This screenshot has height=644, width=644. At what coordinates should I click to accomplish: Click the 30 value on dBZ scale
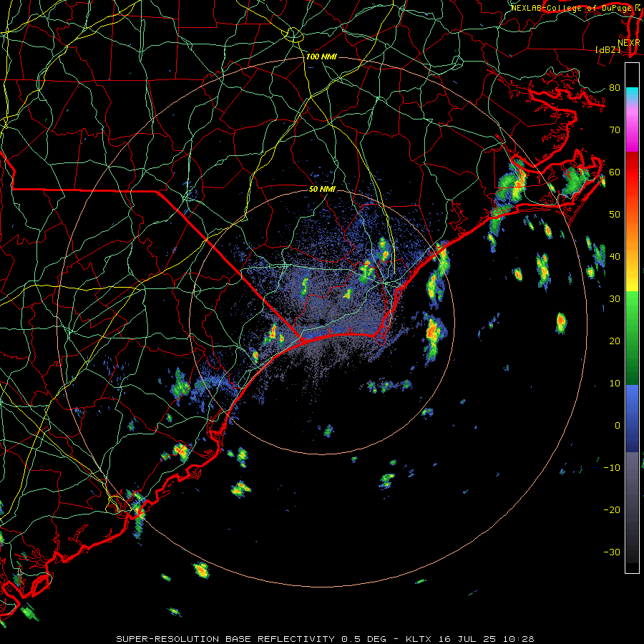615,298
